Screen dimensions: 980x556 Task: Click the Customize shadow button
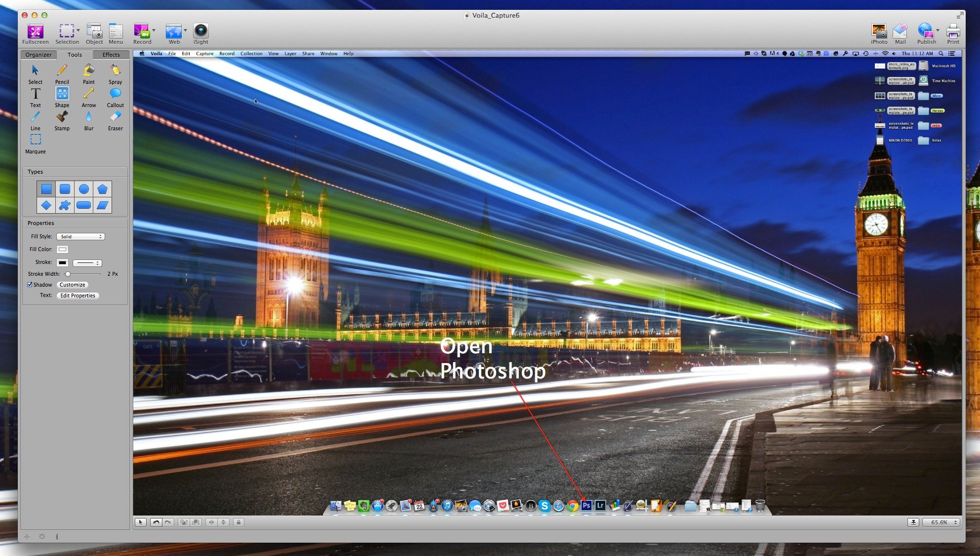[x=73, y=285]
